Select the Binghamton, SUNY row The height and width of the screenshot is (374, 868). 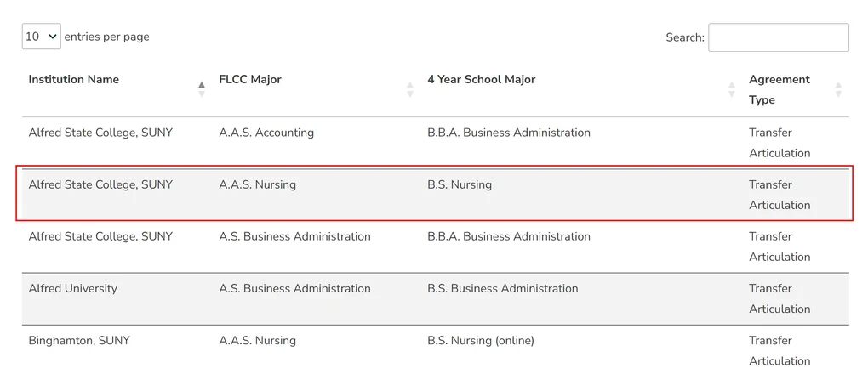tap(435, 350)
